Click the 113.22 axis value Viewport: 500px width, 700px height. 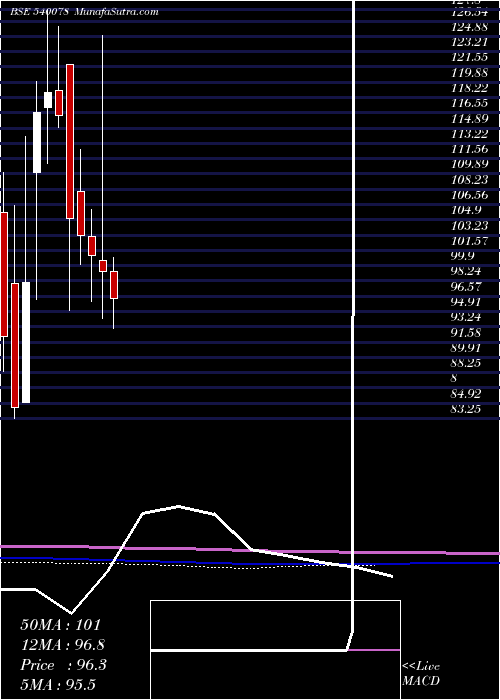point(469,133)
